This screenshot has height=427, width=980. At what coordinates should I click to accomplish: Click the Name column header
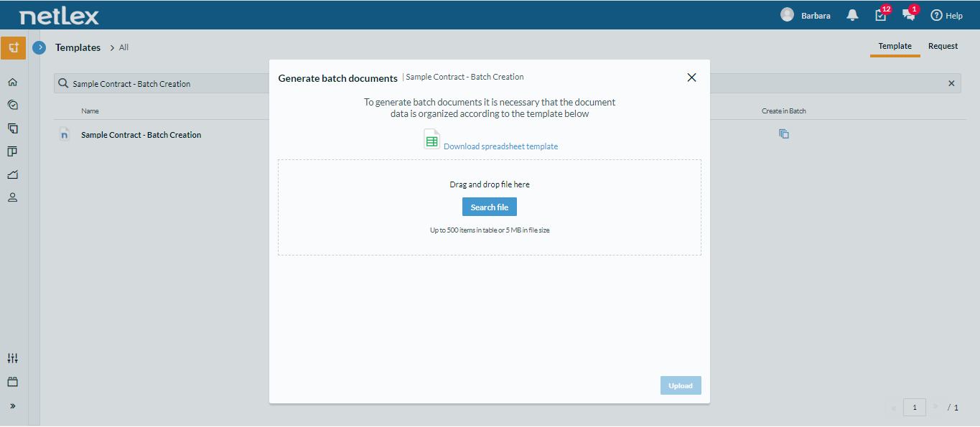pos(90,111)
